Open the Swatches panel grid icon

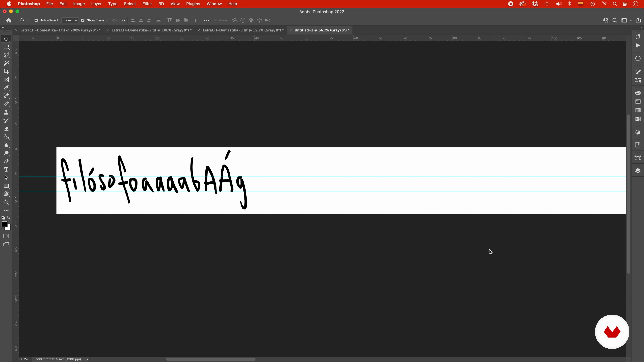pyautogui.click(x=638, y=102)
